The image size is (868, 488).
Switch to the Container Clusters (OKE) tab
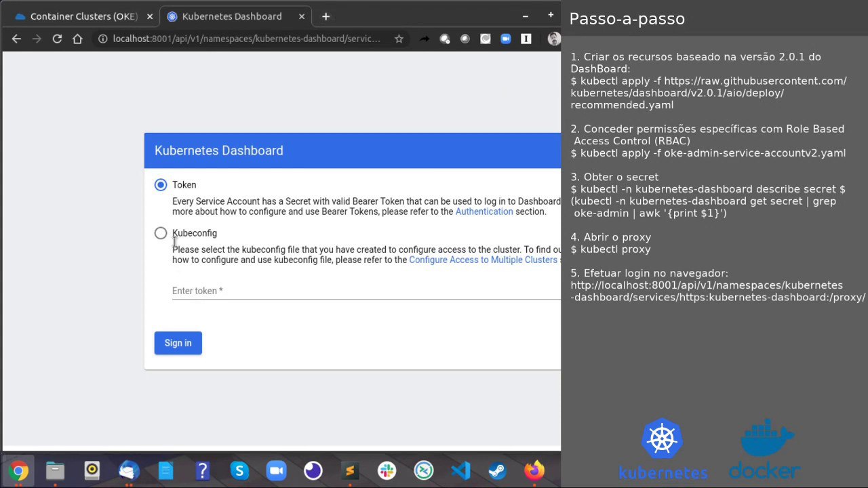coord(83,16)
